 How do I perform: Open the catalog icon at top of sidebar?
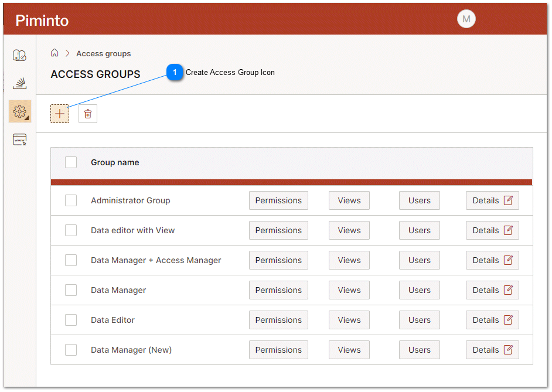coord(19,55)
